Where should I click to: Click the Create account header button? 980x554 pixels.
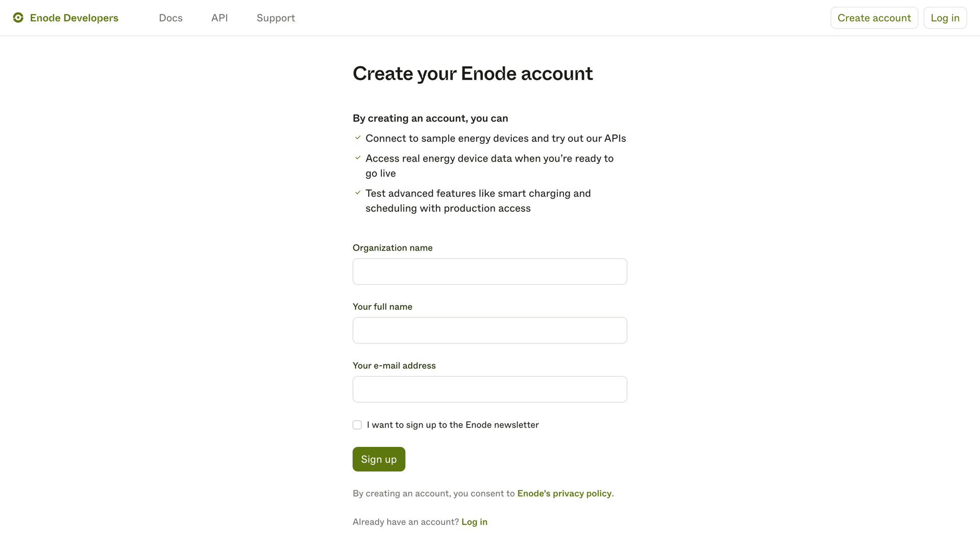tap(874, 17)
